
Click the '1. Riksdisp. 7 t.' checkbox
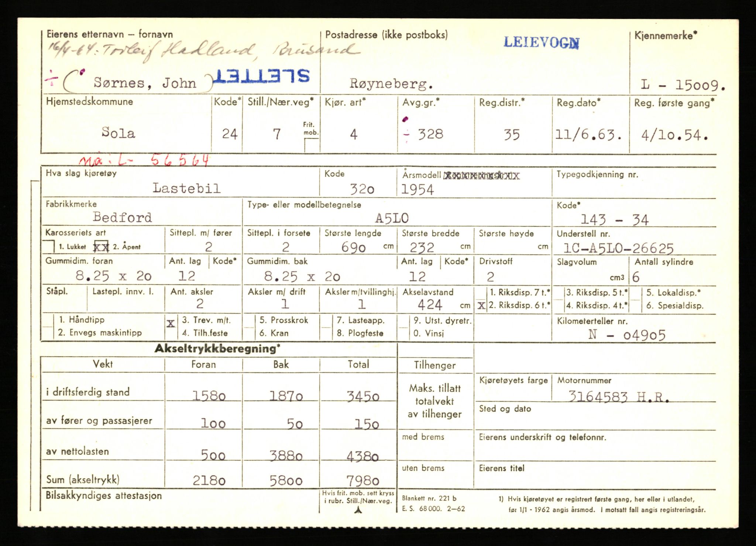tap(481, 293)
